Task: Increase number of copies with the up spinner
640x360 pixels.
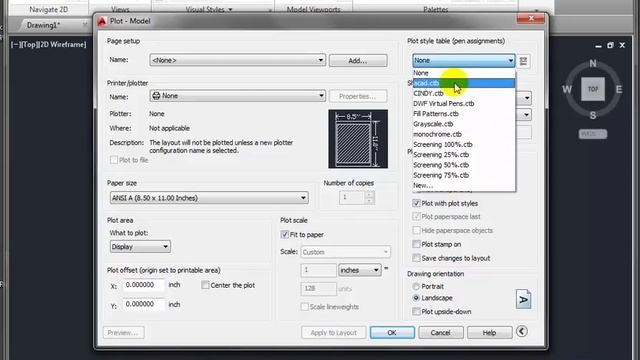Action: point(369,195)
